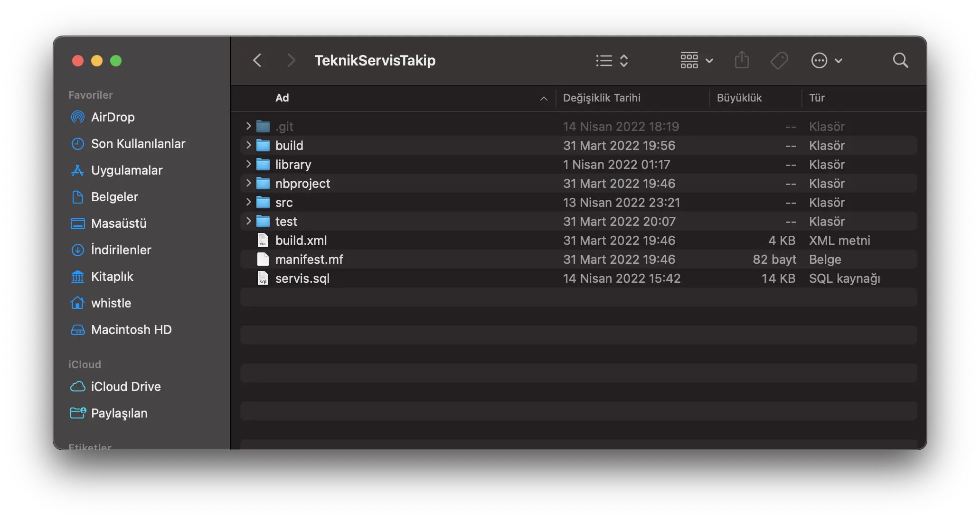Click the Share toolbar icon

click(742, 60)
